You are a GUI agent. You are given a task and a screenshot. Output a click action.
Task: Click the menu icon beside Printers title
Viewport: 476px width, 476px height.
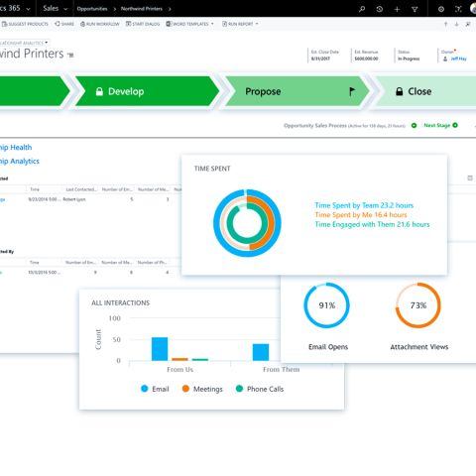click(70, 55)
